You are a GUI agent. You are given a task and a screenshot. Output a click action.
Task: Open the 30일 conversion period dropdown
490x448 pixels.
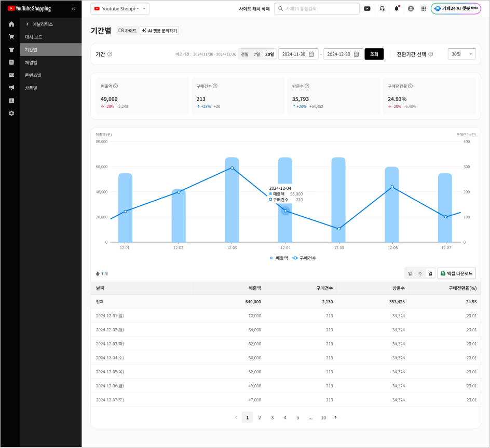point(461,54)
